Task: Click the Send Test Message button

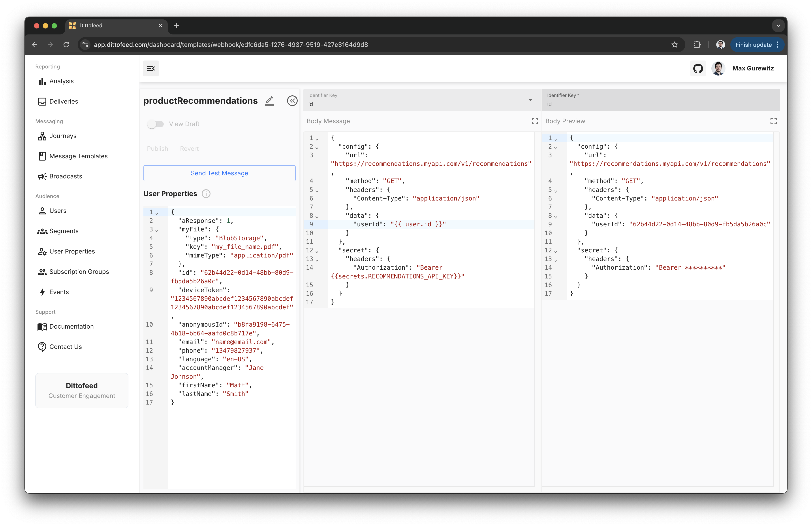Action: coord(219,173)
